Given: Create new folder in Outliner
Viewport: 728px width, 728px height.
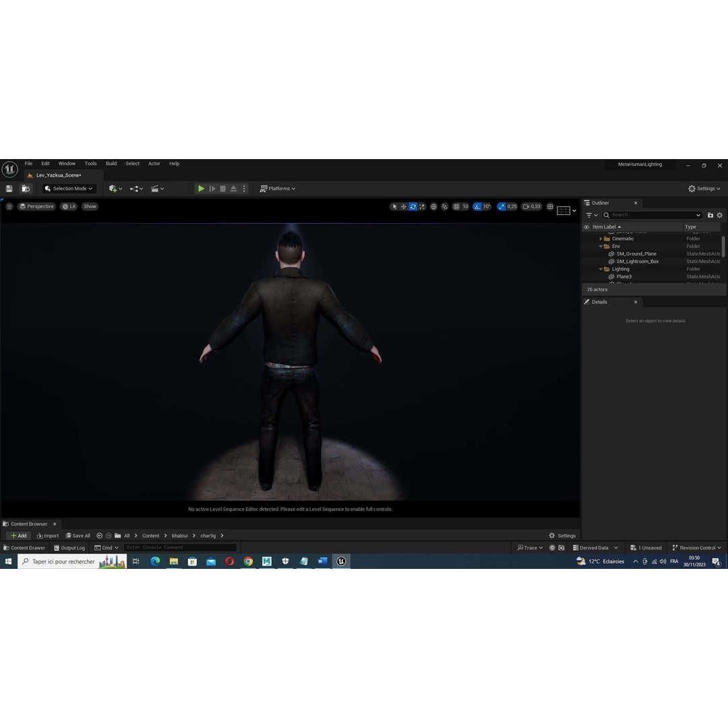Looking at the screenshot, I should tap(710, 215).
